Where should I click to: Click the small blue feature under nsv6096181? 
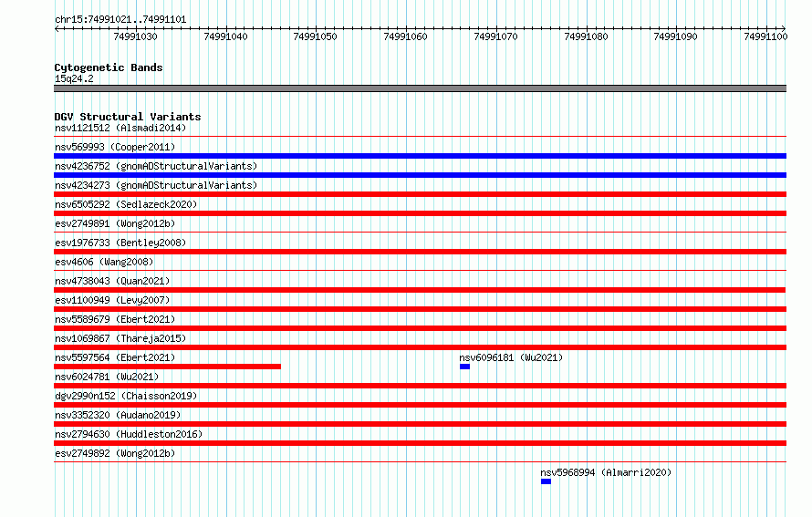pos(464,367)
